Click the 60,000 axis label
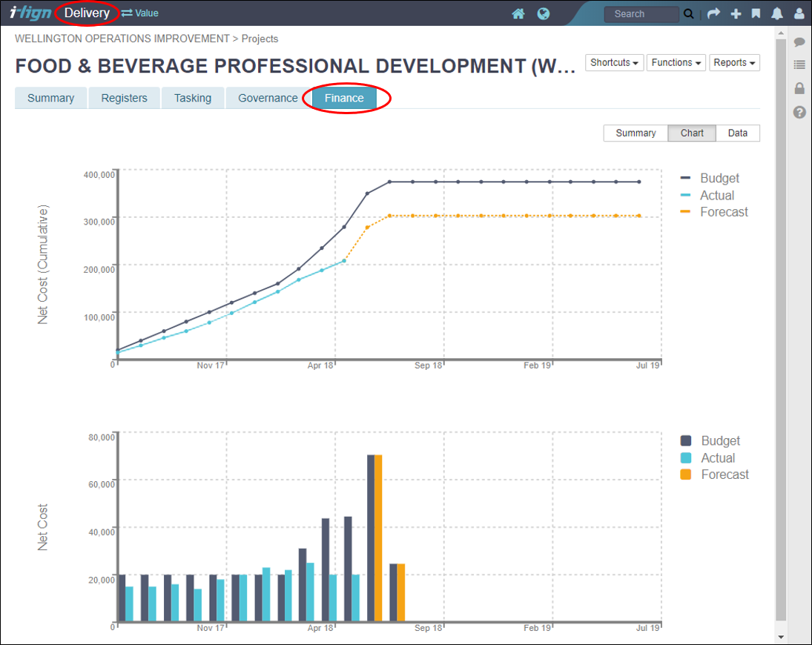Image resolution: width=812 pixels, height=645 pixels. (x=102, y=485)
